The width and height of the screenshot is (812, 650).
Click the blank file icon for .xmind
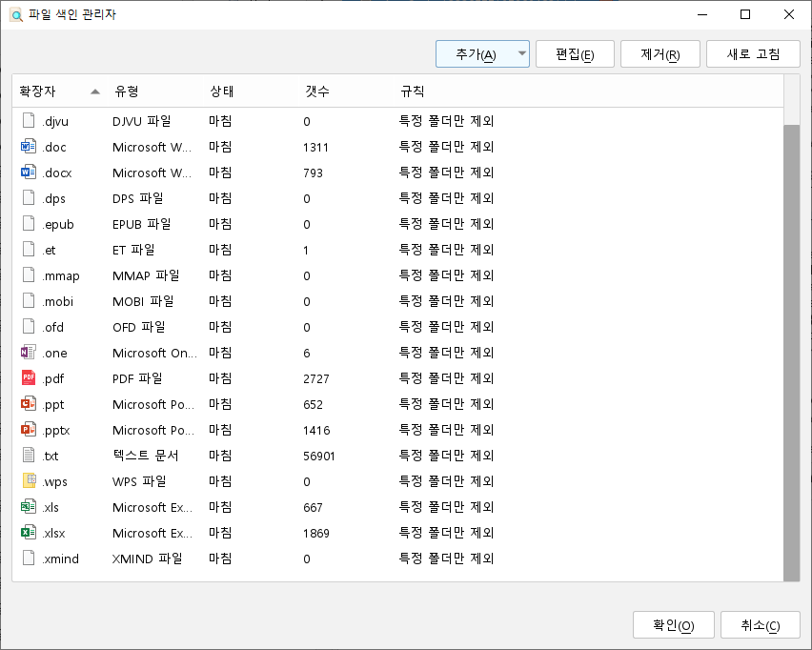point(29,558)
